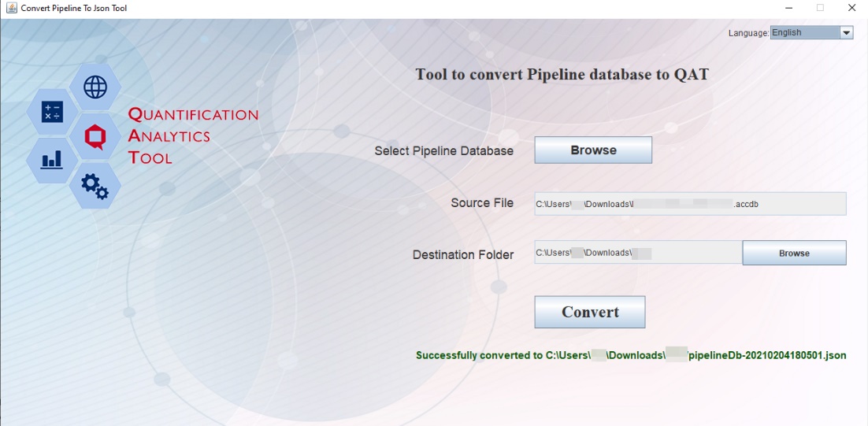The image size is (868, 426).
Task: Click the Java app icon in title bar
Action: pyautogui.click(x=11, y=9)
